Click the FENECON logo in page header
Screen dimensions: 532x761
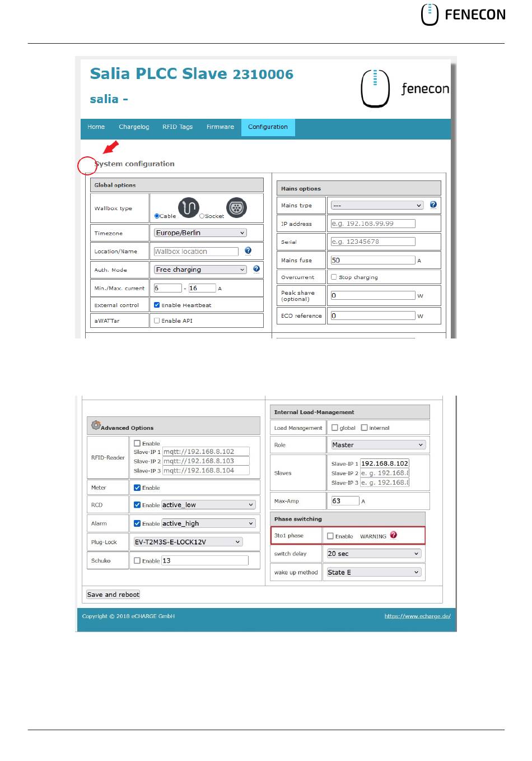pyautogui.click(x=463, y=15)
